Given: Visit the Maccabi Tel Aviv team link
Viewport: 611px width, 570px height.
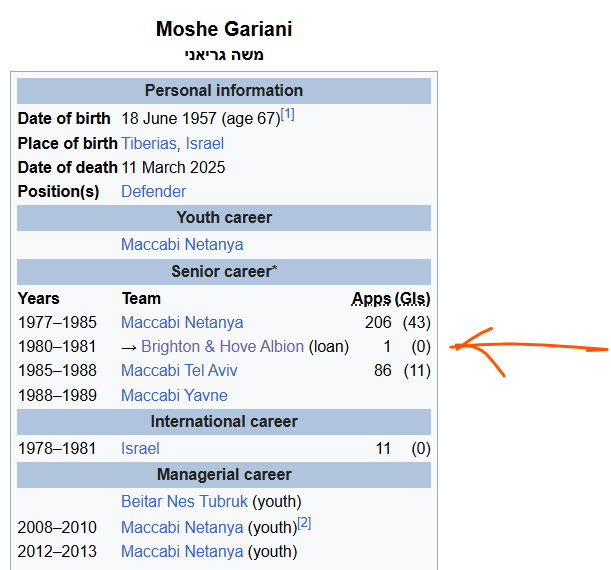Looking at the screenshot, I should [x=179, y=371].
